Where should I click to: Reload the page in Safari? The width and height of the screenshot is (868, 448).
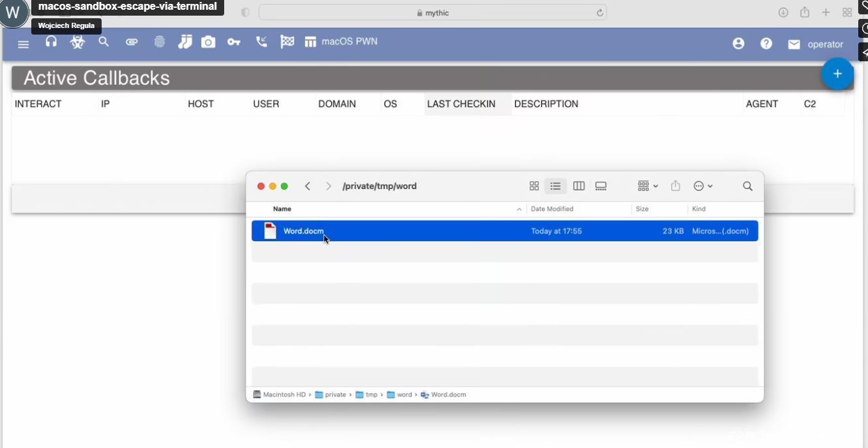point(600,12)
